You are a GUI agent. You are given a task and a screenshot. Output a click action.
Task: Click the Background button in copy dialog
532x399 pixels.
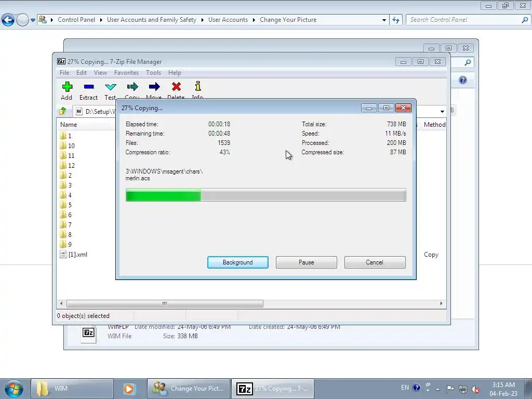click(238, 262)
